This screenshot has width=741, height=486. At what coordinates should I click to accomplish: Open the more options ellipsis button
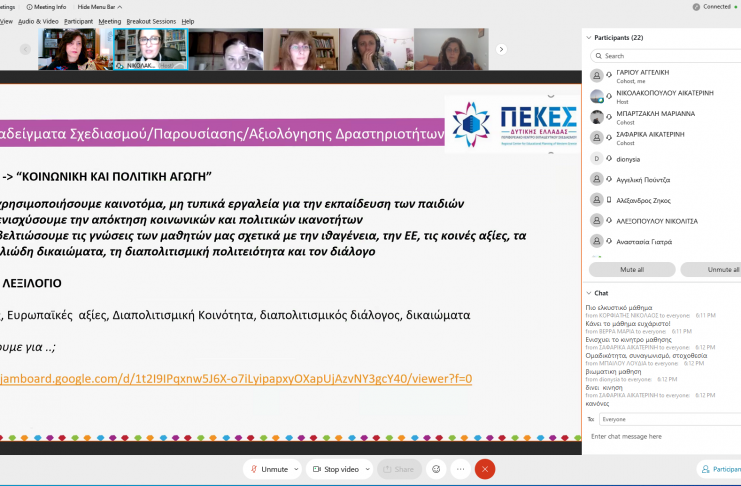click(x=460, y=469)
